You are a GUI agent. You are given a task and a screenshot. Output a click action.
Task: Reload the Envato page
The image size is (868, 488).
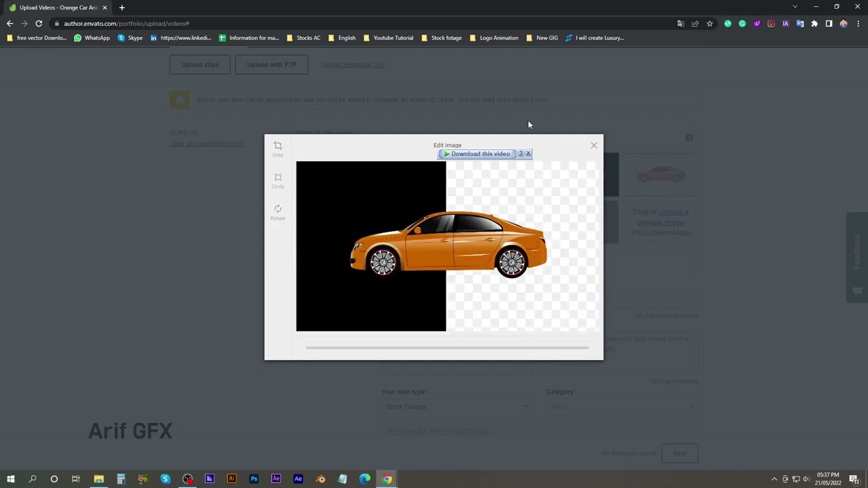[x=39, y=24]
